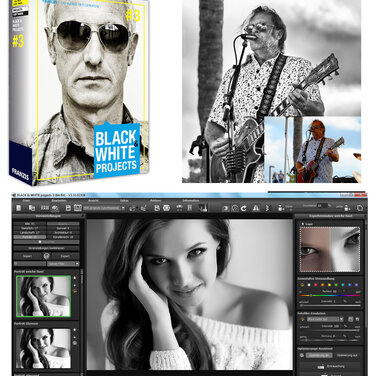Select the green color filter swatch
The height and width of the screenshot is (376, 376).
(336, 285)
